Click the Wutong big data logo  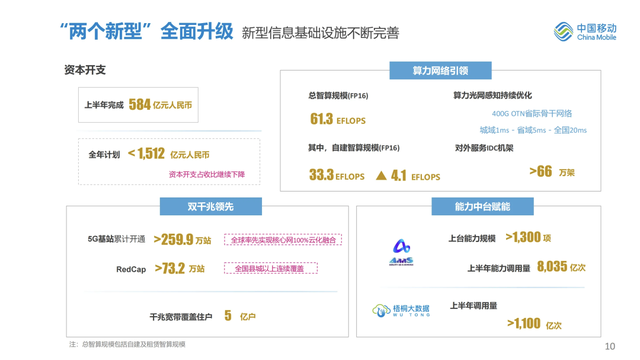pyautogui.click(x=401, y=310)
